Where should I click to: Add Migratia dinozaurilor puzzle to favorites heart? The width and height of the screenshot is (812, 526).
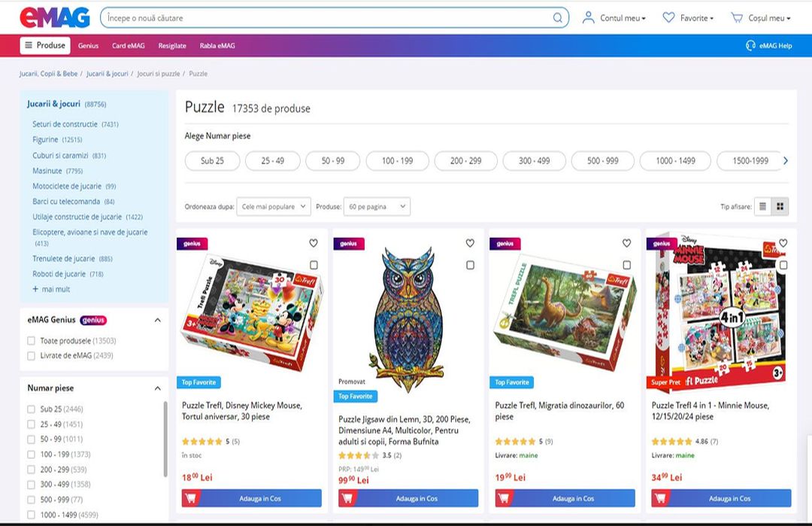point(626,243)
